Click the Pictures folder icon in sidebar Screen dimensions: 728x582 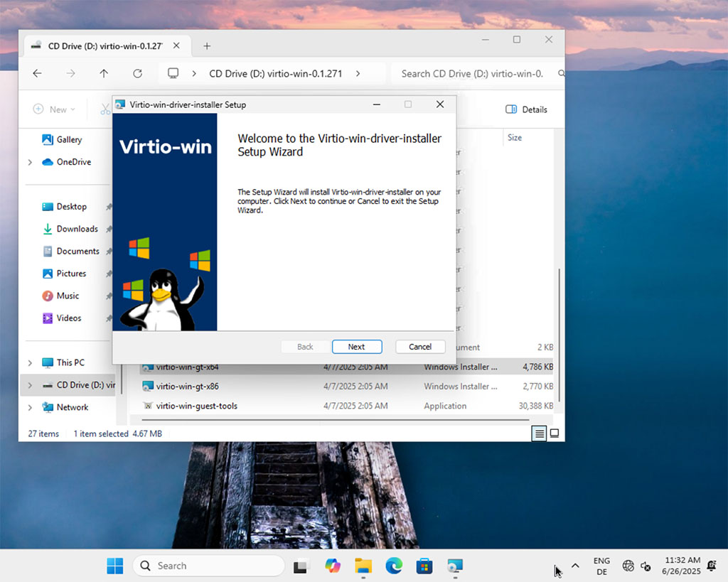click(48, 274)
